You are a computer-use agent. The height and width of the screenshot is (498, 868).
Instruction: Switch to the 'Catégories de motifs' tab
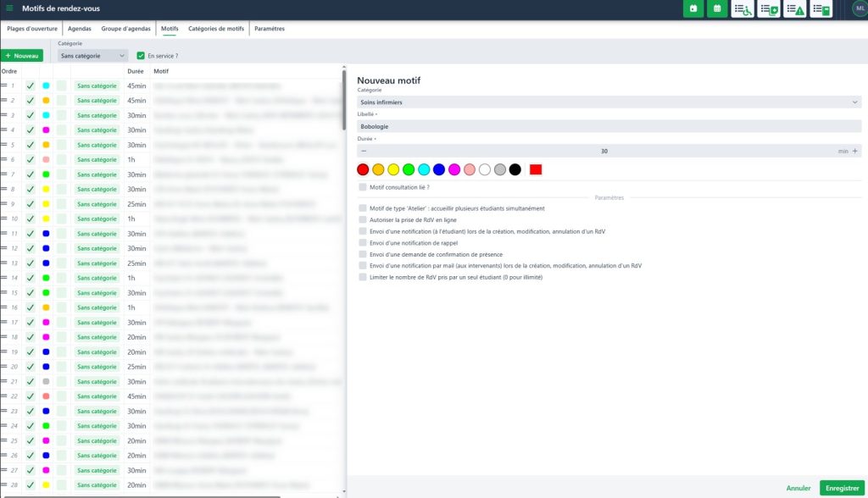coord(216,29)
